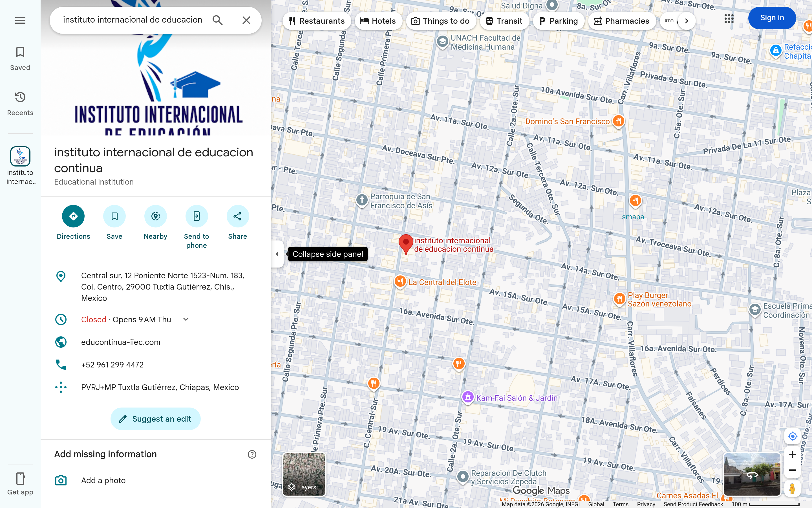Image resolution: width=812 pixels, height=508 pixels.
Task: Open Kam-Fai Salón & Jardín marker
Action: coord(468,397)
